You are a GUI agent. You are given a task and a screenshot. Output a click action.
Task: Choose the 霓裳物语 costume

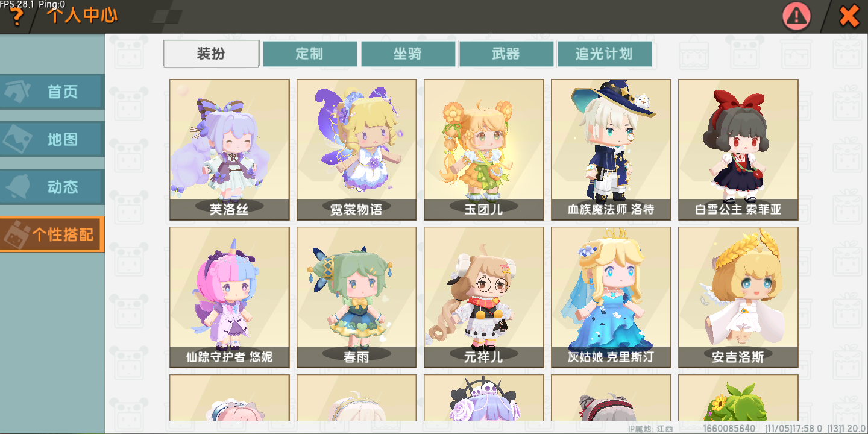pyautogui.click(x=357, y=149)
